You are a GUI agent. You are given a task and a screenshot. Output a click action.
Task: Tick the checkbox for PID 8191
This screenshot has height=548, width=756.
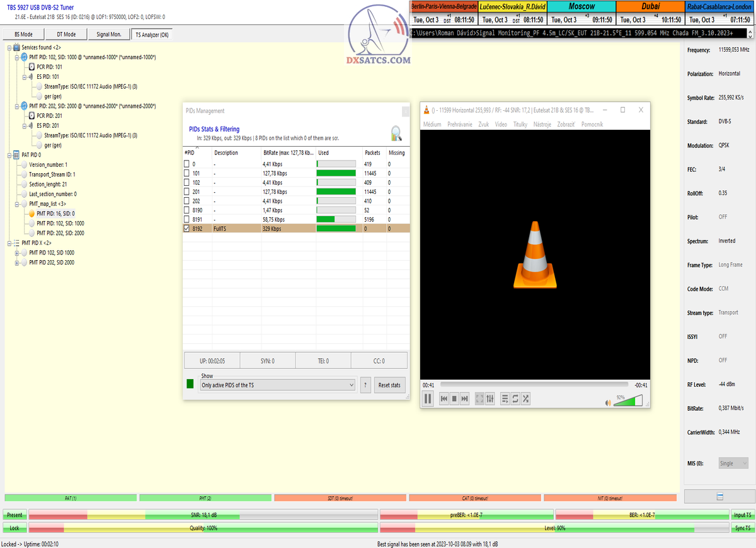click(186, 219)
